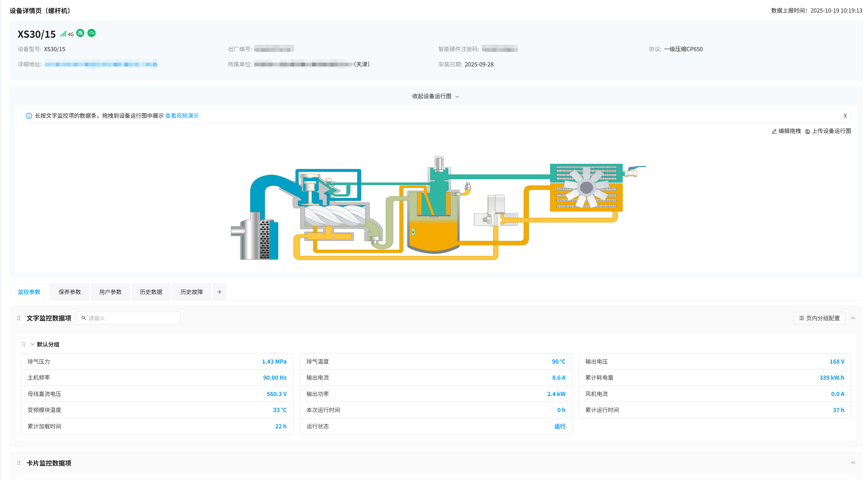Click the 本次运行时间 value 0 h
Viewport: 868px width, 480px height.
561,410
